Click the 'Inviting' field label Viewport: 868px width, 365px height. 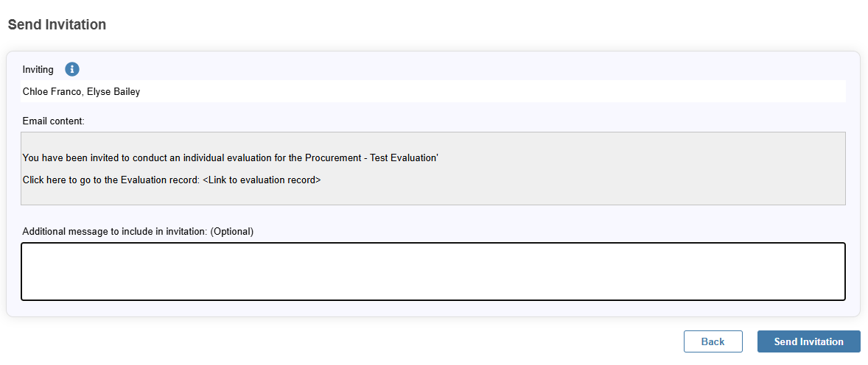point(38,70)
